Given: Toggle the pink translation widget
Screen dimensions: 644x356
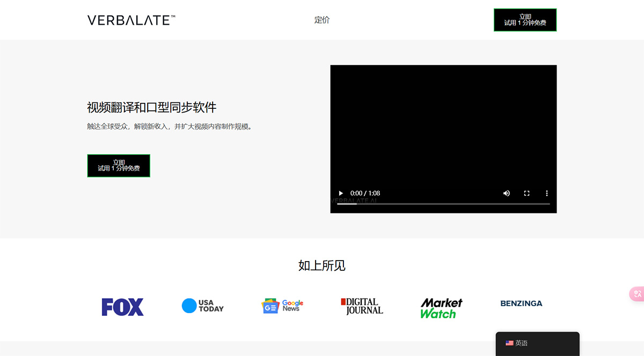Looking at the screenshot, I should tap(636, 294).
